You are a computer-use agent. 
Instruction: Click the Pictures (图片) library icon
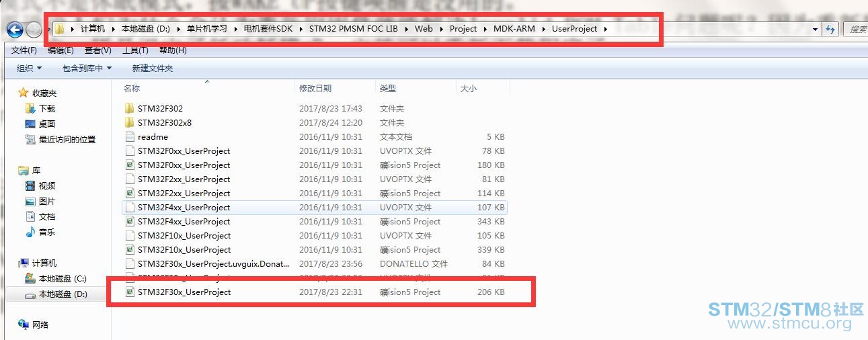[x=30, y=201]
